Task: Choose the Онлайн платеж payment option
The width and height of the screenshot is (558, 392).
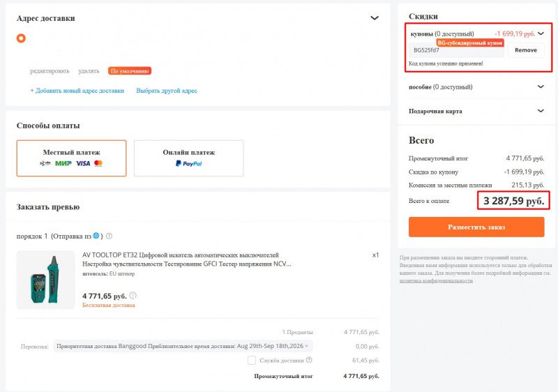Action: click(x=188, y=158)
